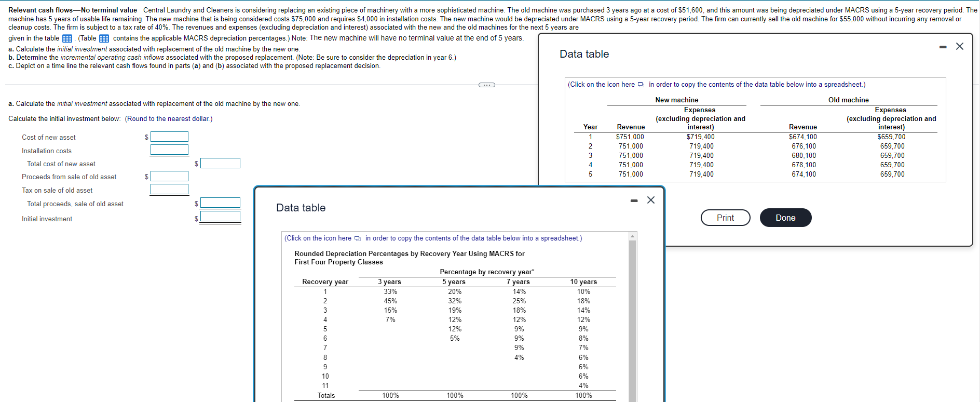Select the Total cost of new asset field
980x402 pixels.
click(x=220, y=163)
